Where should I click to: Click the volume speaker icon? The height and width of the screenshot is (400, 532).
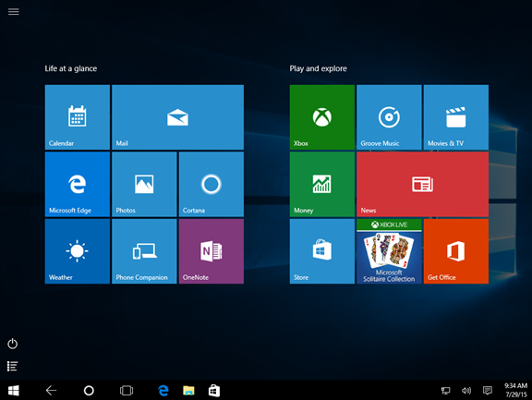tap(466, 391)
